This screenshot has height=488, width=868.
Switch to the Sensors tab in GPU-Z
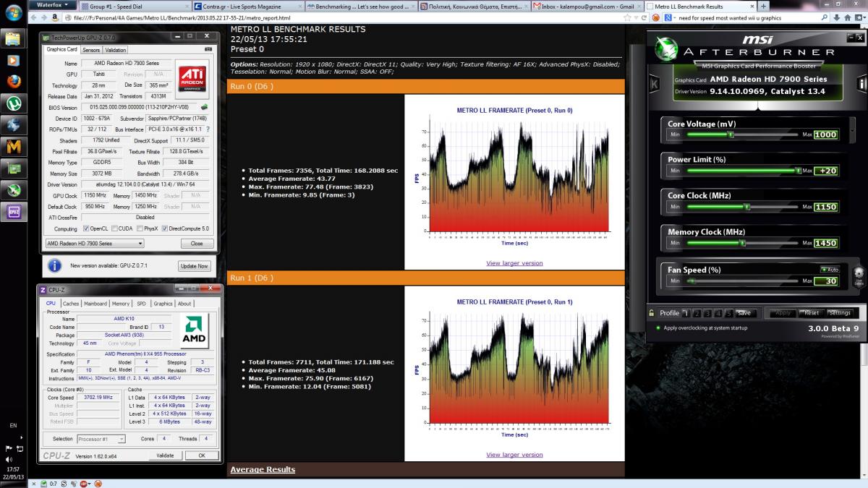tap(91, 50)
